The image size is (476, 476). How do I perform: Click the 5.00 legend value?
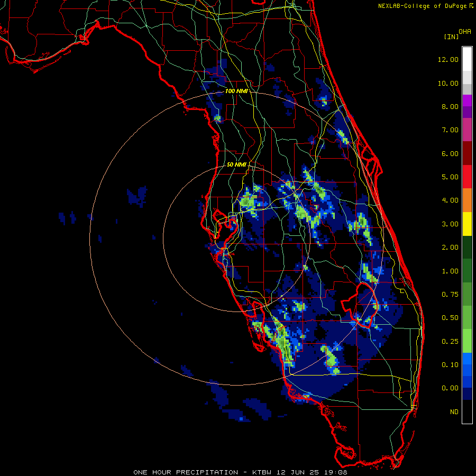pyautogui.click(x=450, y=177)
